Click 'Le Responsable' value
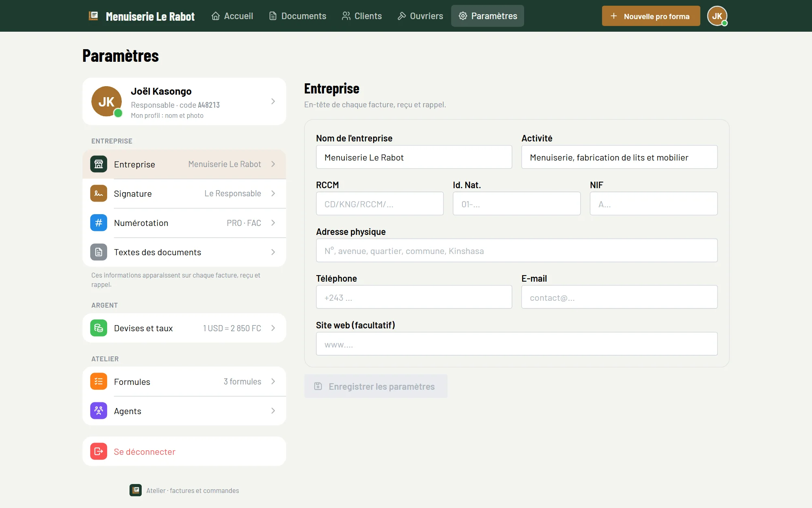This screenshot has height=508, width=812. [233, 193]
